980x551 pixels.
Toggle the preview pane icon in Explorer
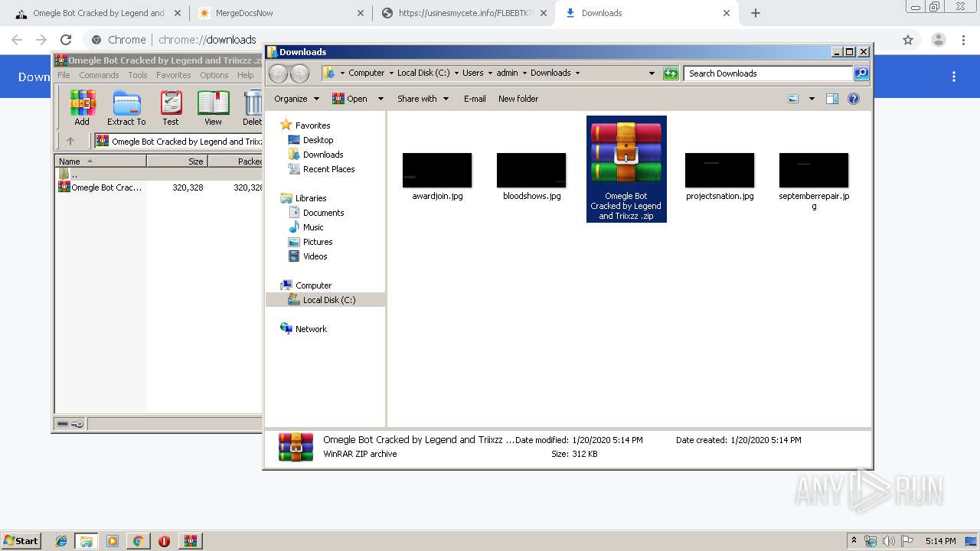click(x=832, y=99)
